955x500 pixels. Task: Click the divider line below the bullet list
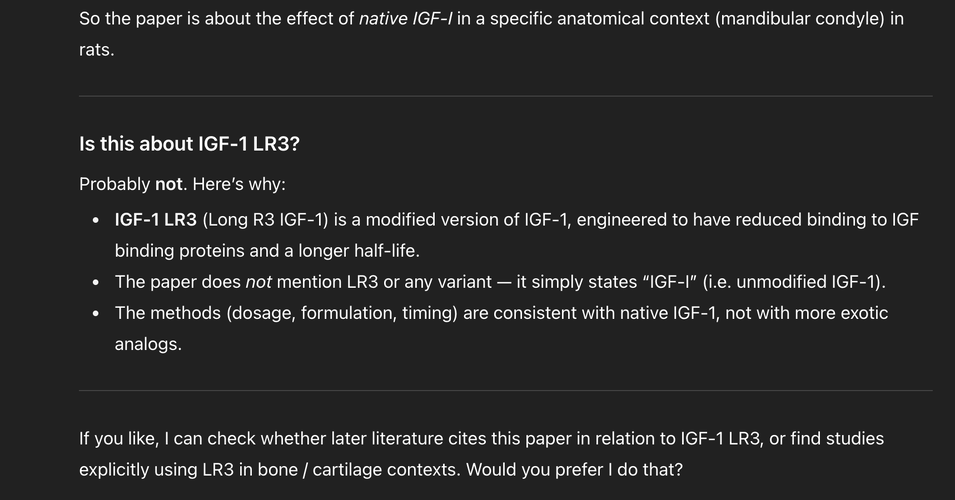pos(506,390)
